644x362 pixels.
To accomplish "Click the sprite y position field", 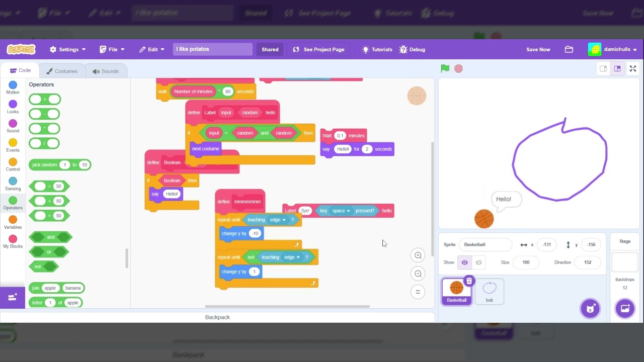I will pyautogui.click(x=591, y=244).
